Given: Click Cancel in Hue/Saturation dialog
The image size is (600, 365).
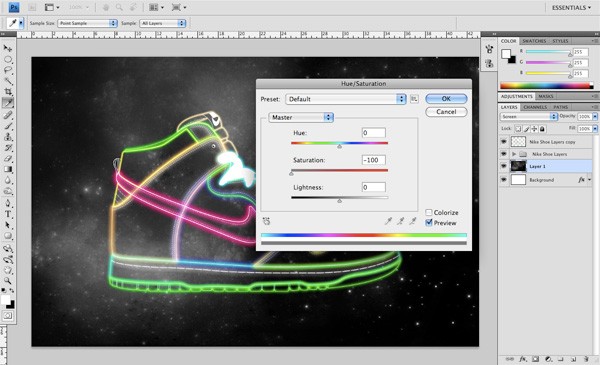Looking at the screenshot, I should point(446,112).
